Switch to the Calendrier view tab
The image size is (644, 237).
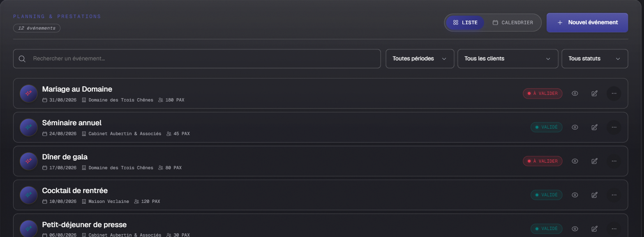[x=512, y=23]
